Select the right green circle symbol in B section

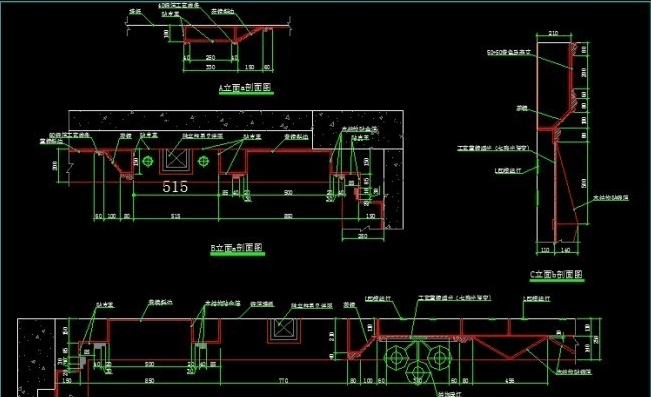click(203, 161)
